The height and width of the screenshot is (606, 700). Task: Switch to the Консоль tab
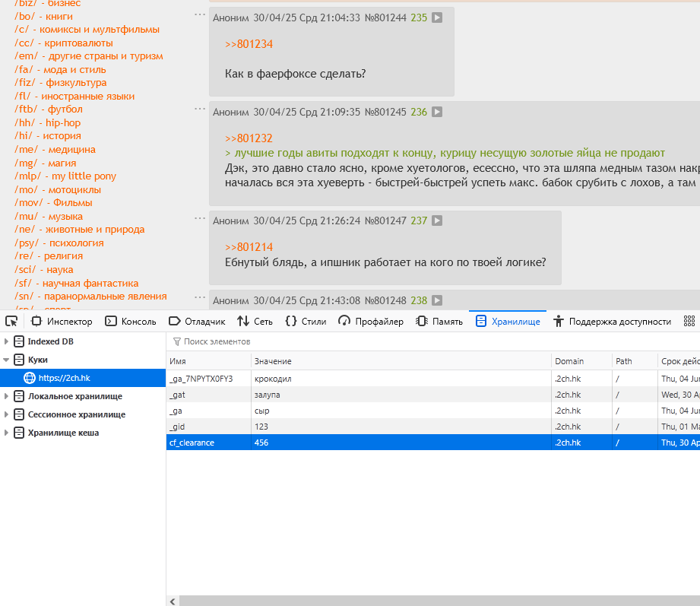tap(131, 321)
